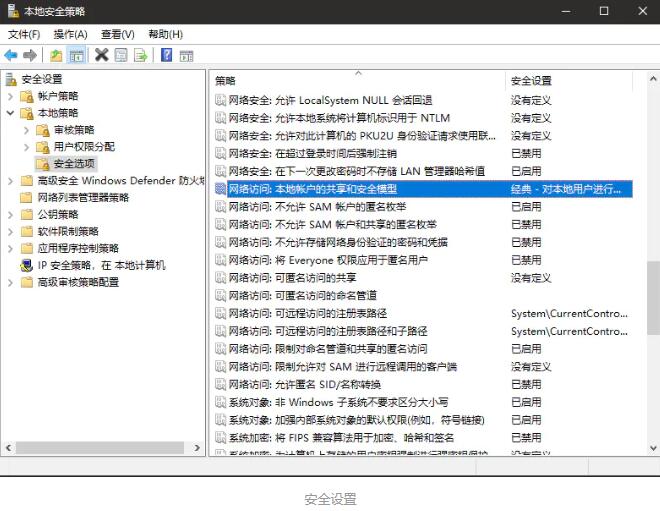Click the Export list toolbar icon

tap(141, 55)
